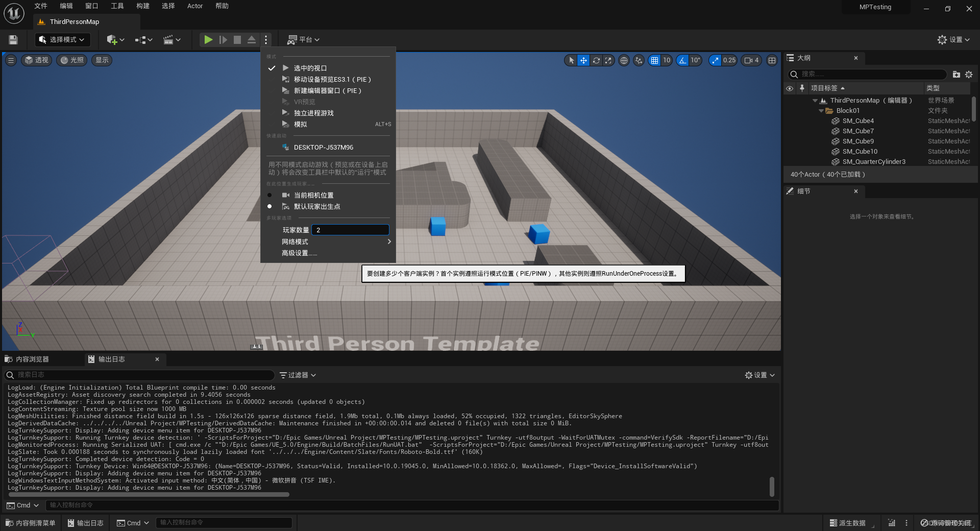The image size is (980, 531).
Task: Toggle world/local coordinate system globe icon
Action: point(624,60)
